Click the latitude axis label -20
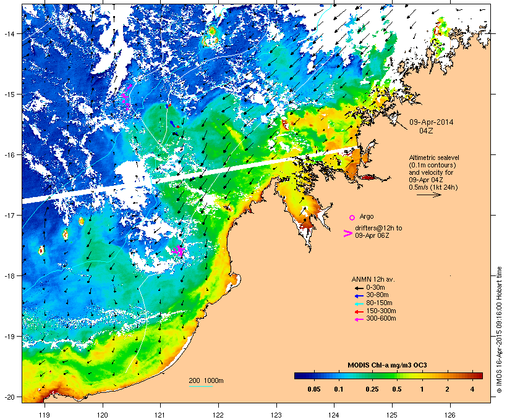507x420 pixels. click(x=9, y=397)
